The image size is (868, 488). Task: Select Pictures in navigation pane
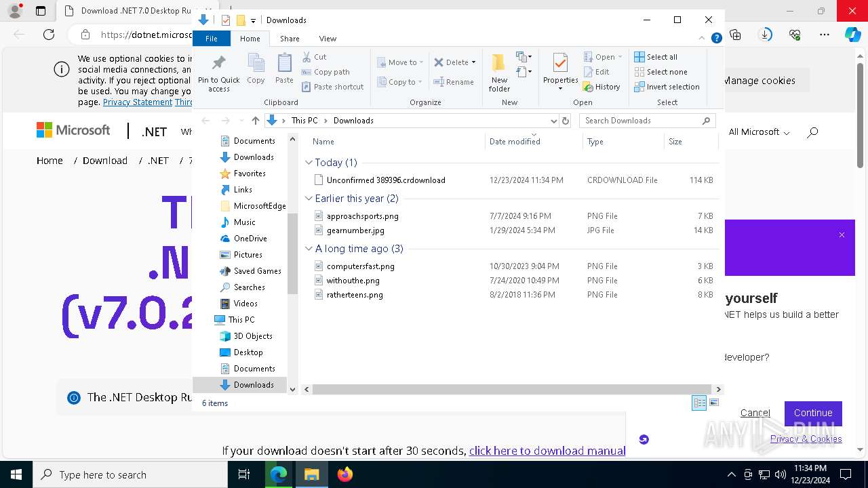(248, 255)
